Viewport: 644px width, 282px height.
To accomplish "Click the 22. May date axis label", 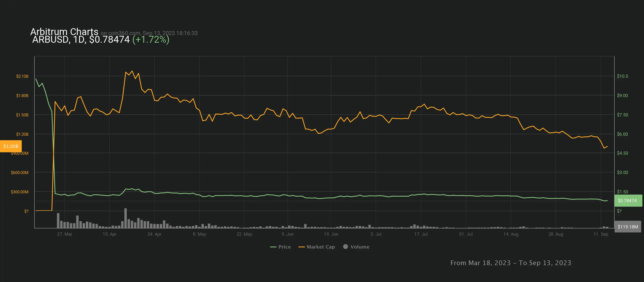I will point(244,234).
